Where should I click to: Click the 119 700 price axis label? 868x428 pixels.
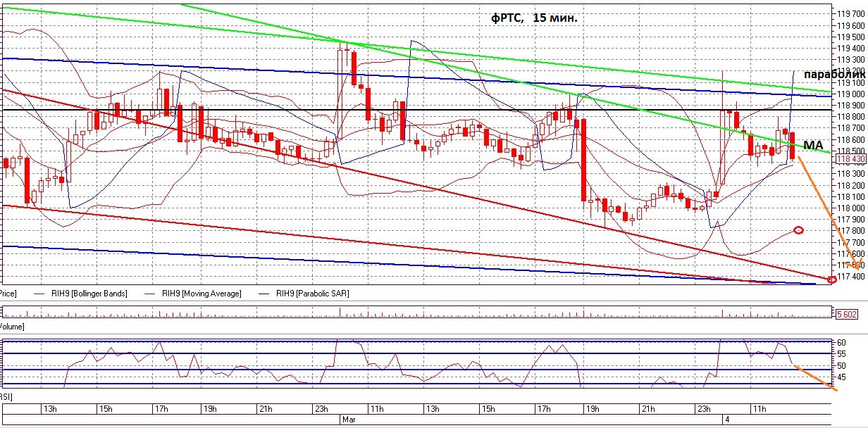pos(851,13)
